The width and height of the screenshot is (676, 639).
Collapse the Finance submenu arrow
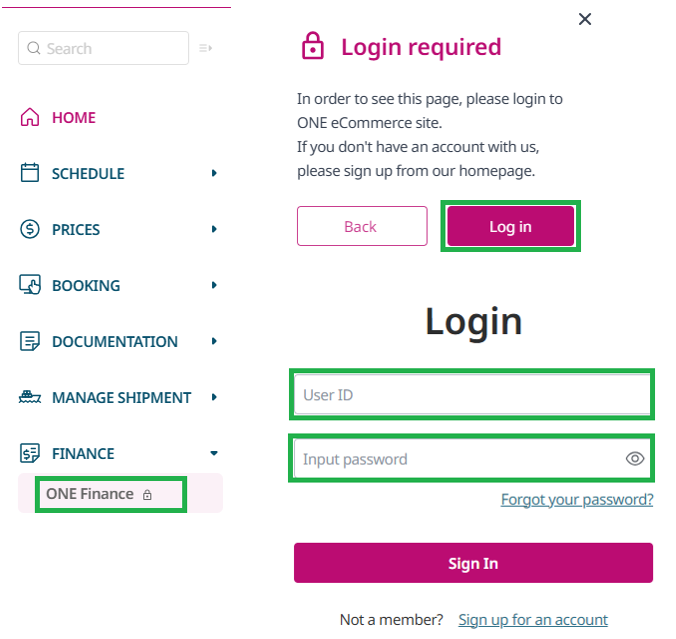click(x=214, y=453)
